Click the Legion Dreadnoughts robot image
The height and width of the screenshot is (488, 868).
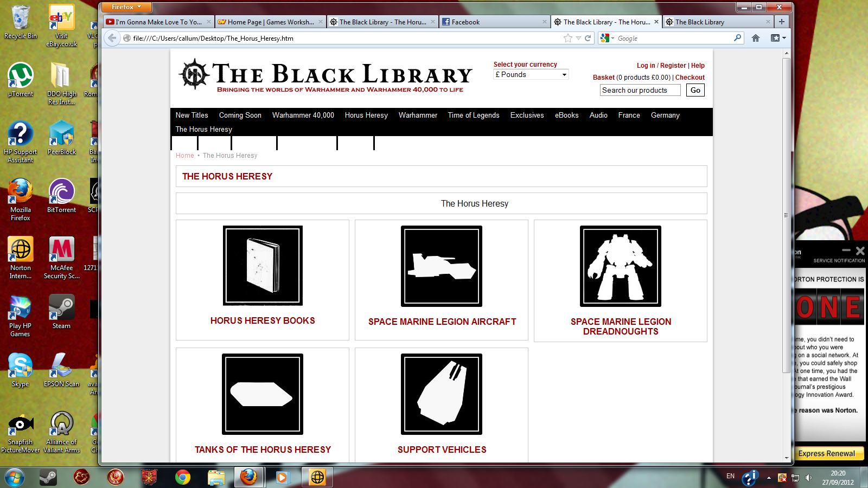[x=621, y=266]
